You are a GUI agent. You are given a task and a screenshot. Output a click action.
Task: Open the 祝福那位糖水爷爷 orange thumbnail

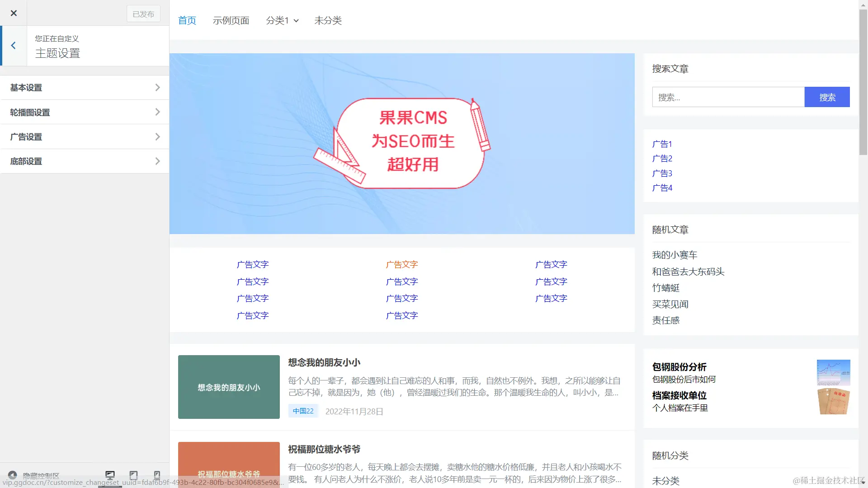pyautogui.click(x=229, y=465)
